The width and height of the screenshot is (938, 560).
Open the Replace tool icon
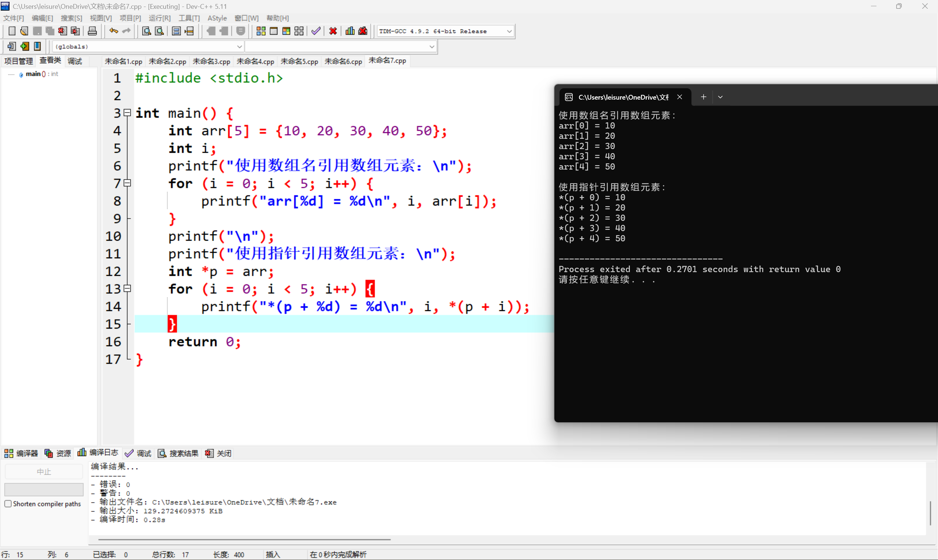[159, 31]
